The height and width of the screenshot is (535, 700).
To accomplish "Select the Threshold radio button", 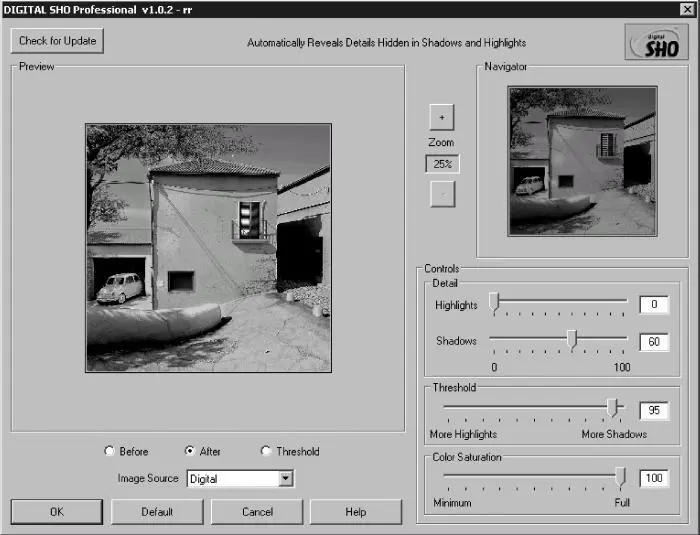I will [266, 451].
